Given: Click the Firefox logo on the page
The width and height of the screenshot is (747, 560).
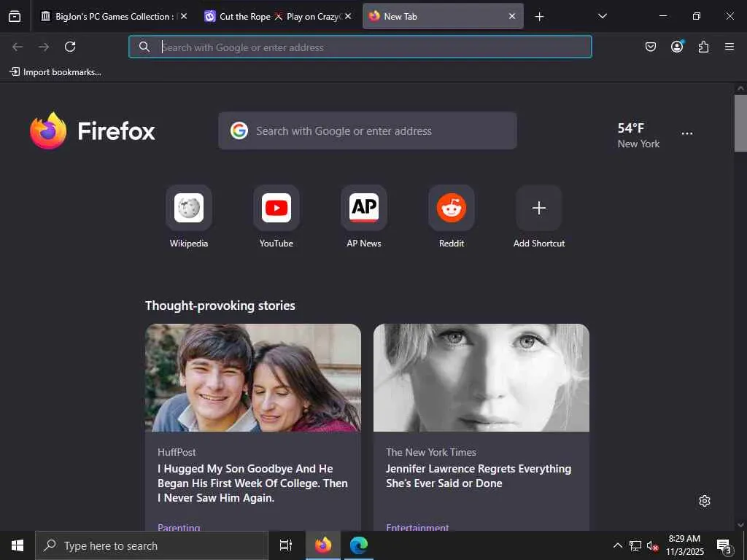Looking at the screenshot, I should (93, 131).
